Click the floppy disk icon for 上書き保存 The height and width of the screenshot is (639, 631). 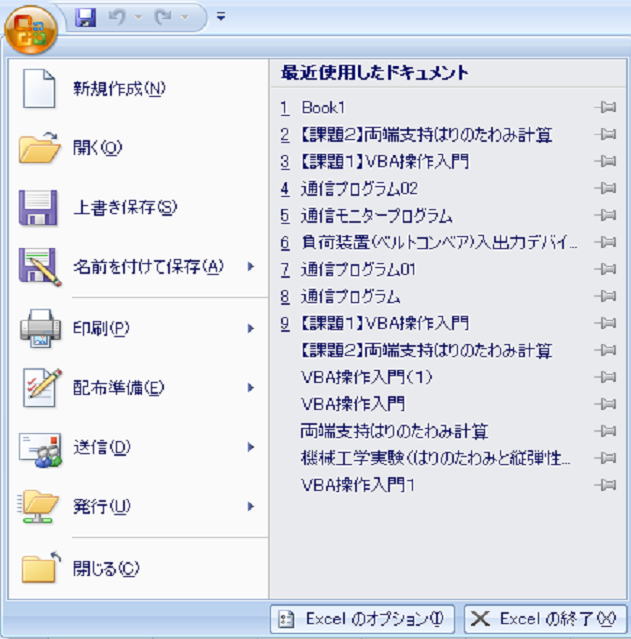click(38, 207)
